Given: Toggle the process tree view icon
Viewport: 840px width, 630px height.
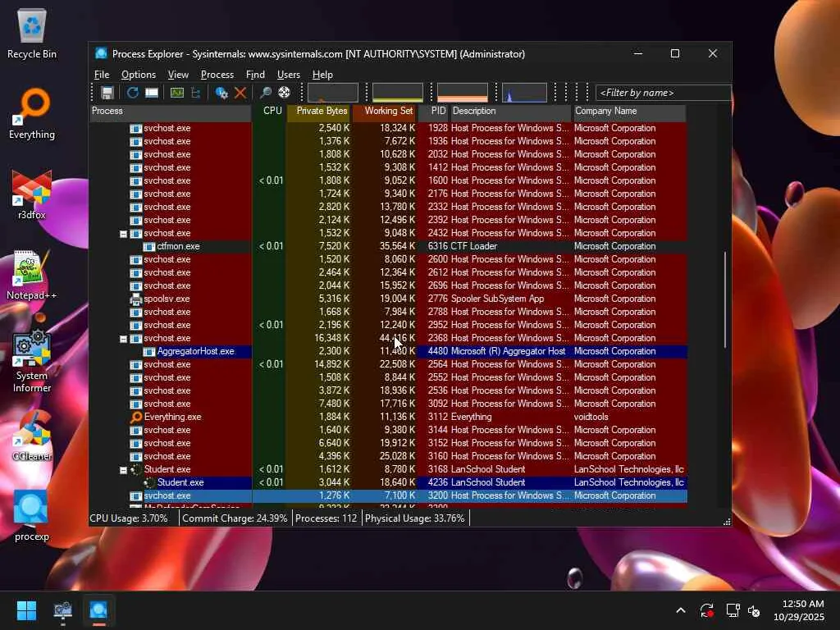Looking at the screenshot, I should point(195,93).
